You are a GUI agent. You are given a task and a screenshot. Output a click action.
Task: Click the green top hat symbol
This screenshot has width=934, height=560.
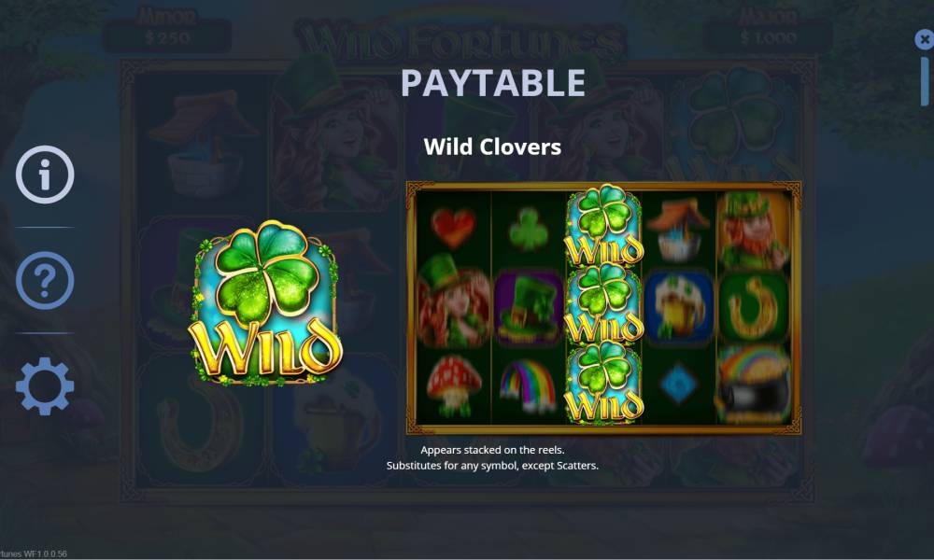(528, 307)
